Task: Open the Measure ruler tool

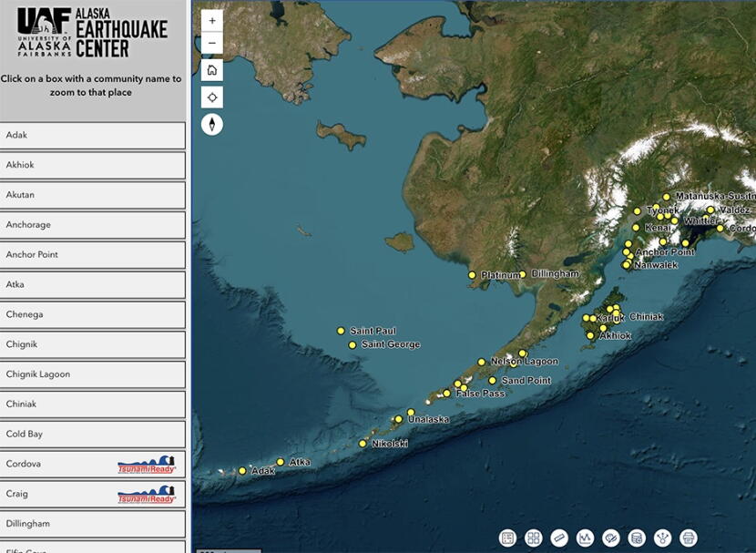Action: [559, 538]
